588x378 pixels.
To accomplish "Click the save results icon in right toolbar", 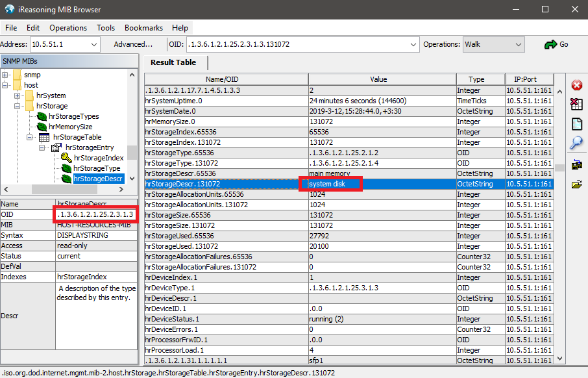I will tap(577, 164).
